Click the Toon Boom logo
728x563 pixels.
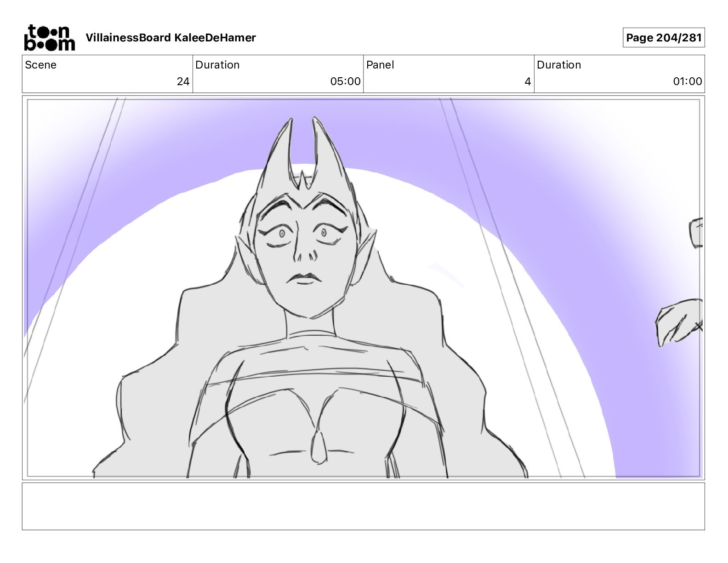point(49,37)
